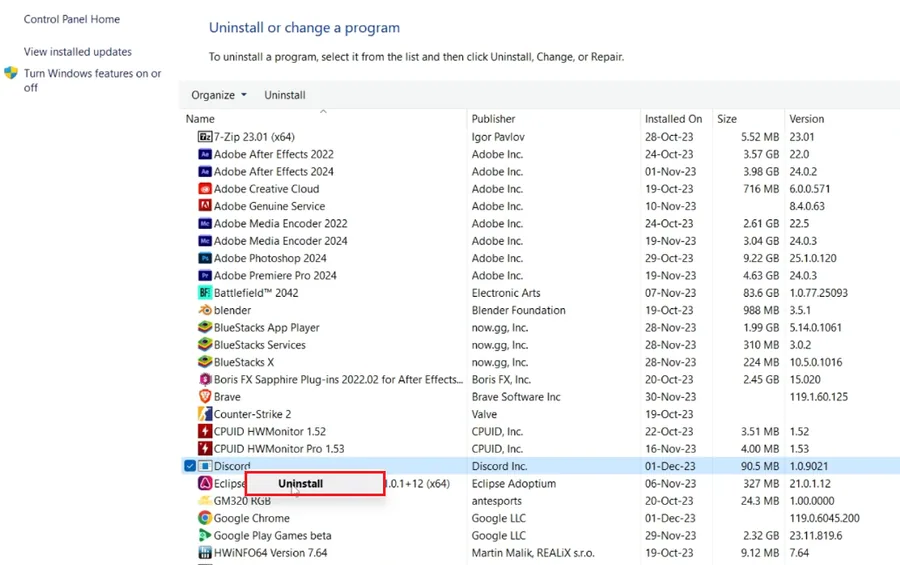Select the Google Chrome icon
Viewport: 900px width, 565px height.
coord(205,518)
